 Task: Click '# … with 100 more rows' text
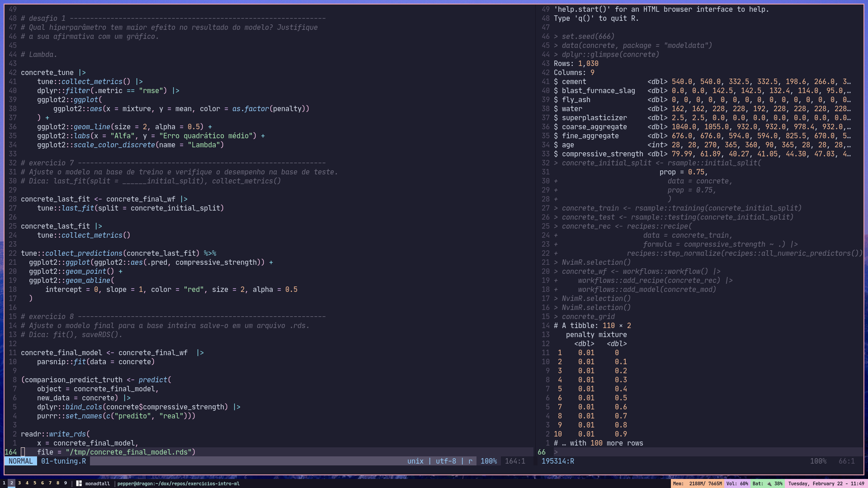point(598,443)
